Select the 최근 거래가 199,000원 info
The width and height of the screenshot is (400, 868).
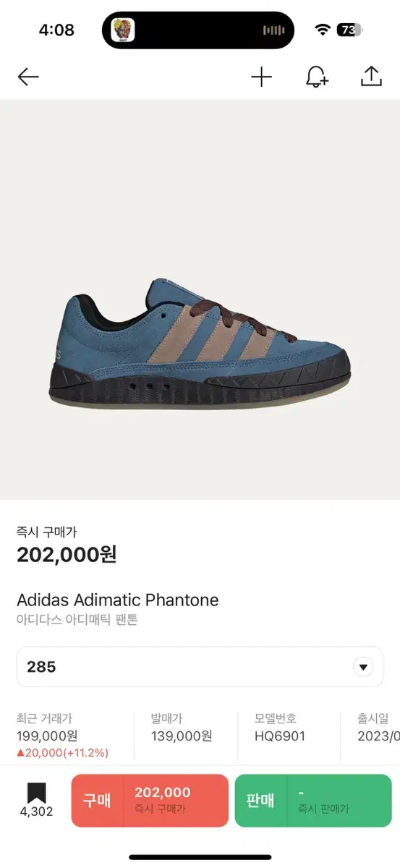point(63,736)
